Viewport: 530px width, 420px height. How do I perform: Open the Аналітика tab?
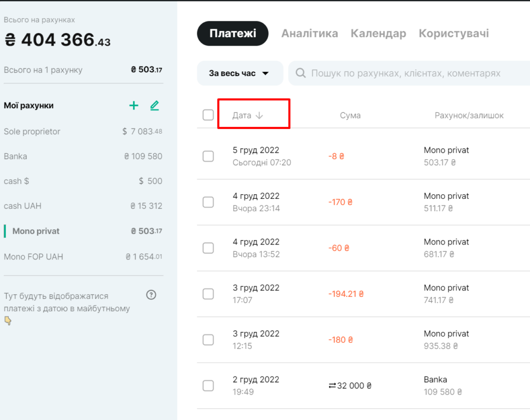[310, 34]
